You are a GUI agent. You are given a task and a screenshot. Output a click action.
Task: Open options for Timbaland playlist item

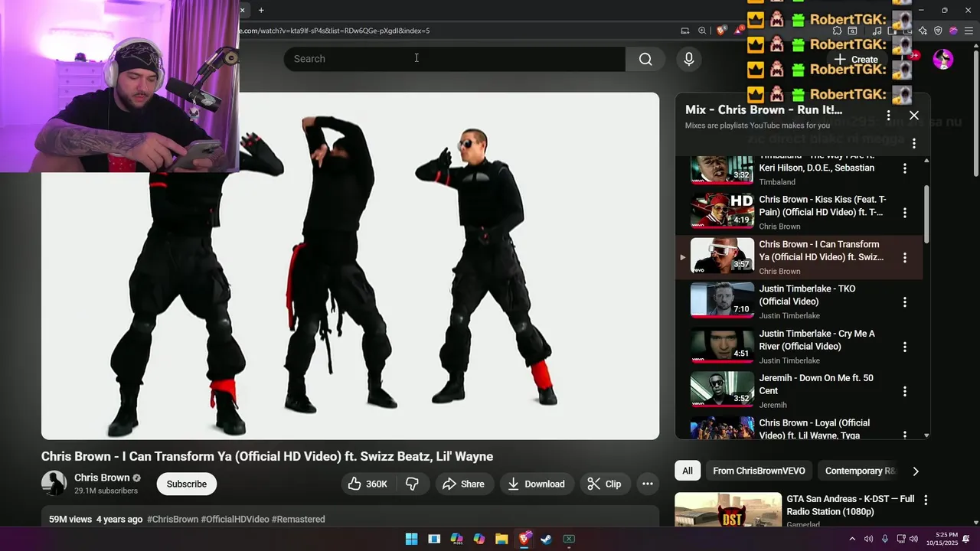tap(904, 168)
